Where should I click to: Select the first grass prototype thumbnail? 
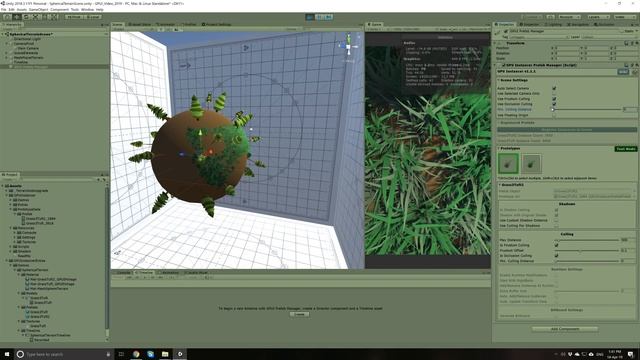pyautogui.click(x=508, y=164)
